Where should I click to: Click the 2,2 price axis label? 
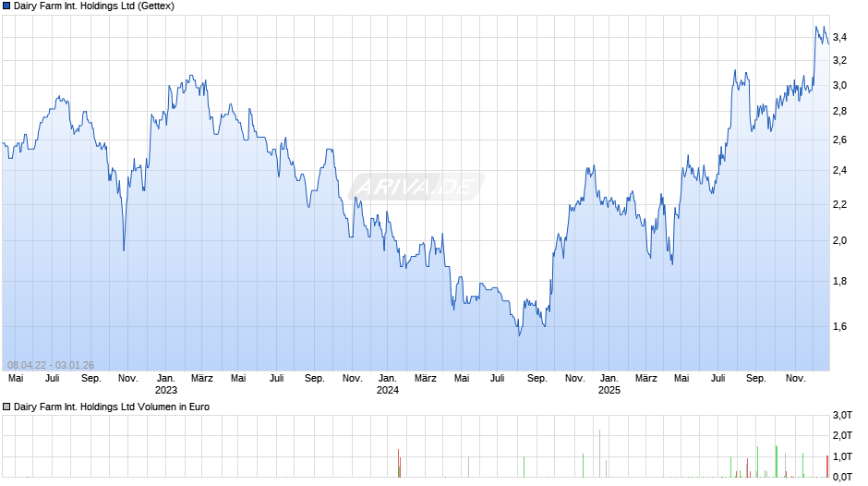839,204
